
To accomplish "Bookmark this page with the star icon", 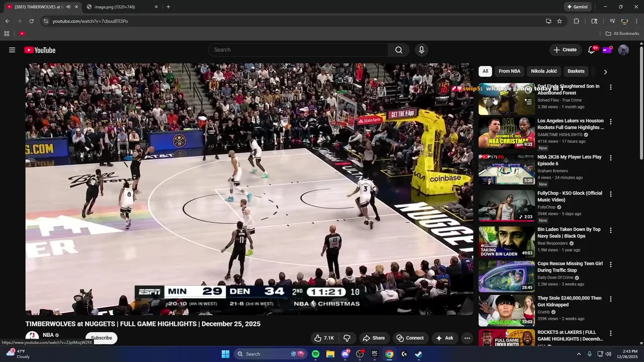I will click(559, 21).
